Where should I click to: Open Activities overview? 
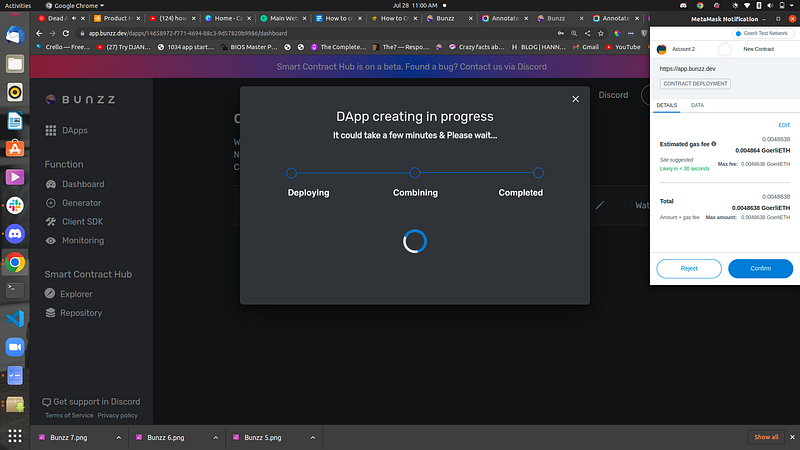point(18,6)
